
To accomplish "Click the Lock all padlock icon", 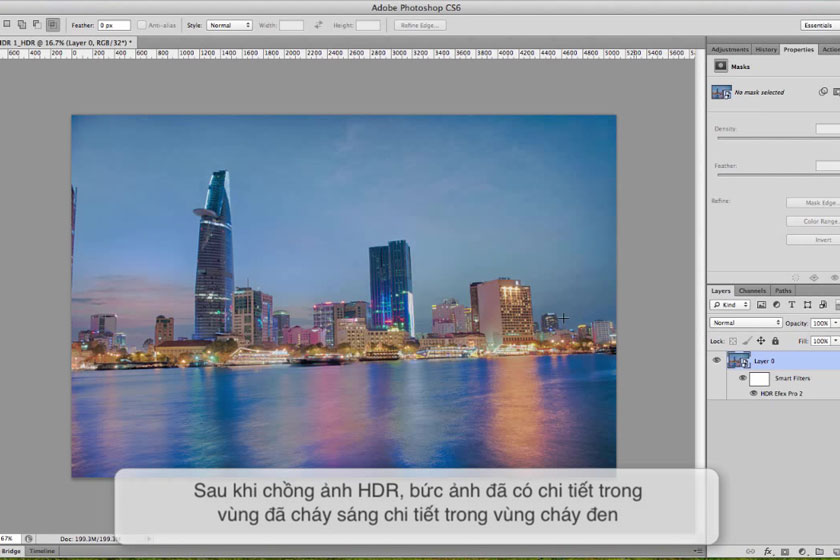I will coord(775,341).
